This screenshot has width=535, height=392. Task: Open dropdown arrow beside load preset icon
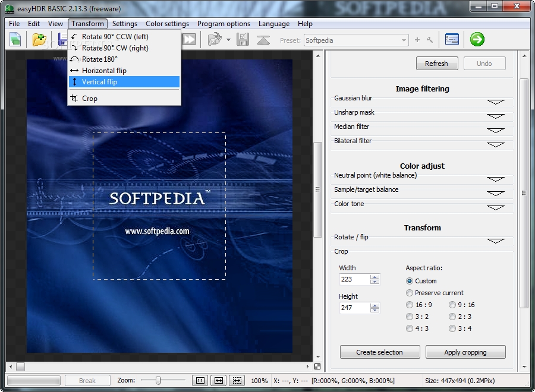point(228,40)
